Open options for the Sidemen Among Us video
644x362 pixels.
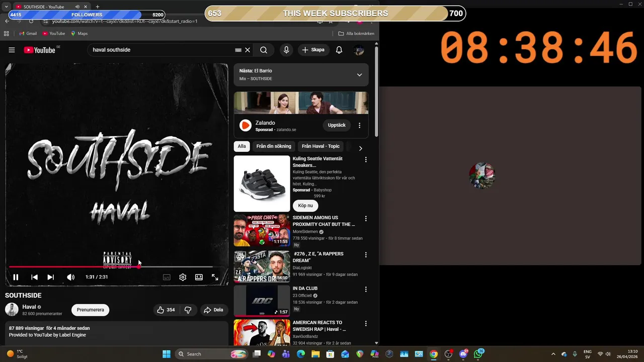[366, 219]
